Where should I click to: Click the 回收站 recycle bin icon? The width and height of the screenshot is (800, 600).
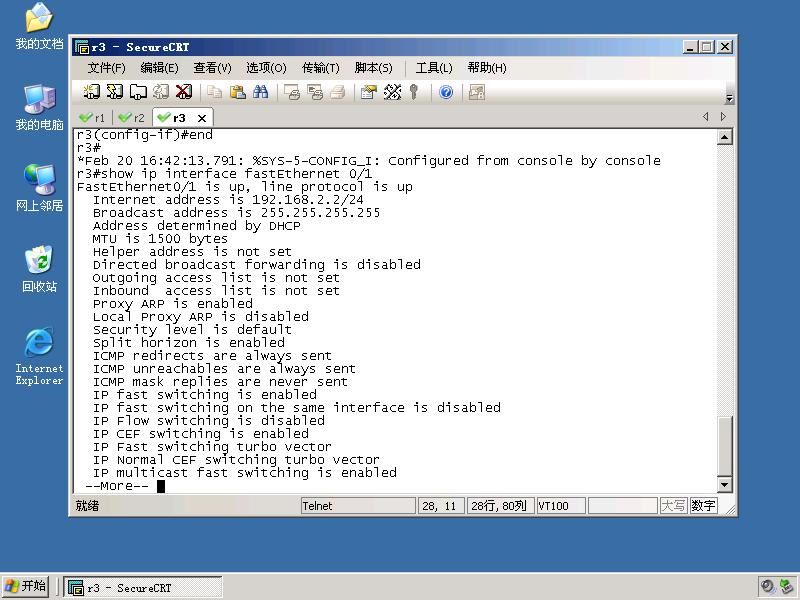39,269
